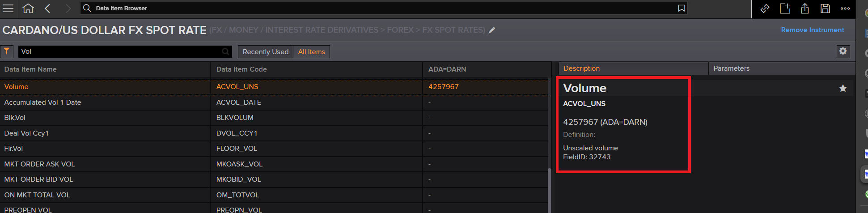Click the FieldID: 32743 text
The width and height of the screenshot is (868, 213).
tap(587, 157)
